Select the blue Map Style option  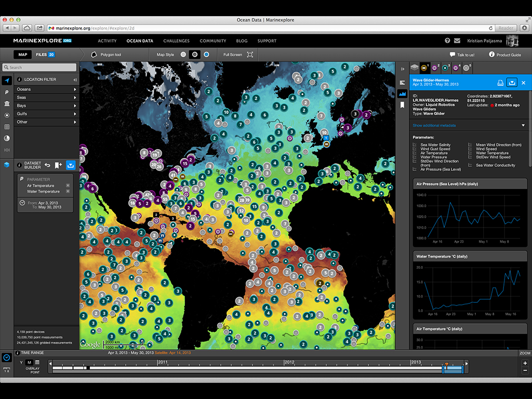click(206, 55)
